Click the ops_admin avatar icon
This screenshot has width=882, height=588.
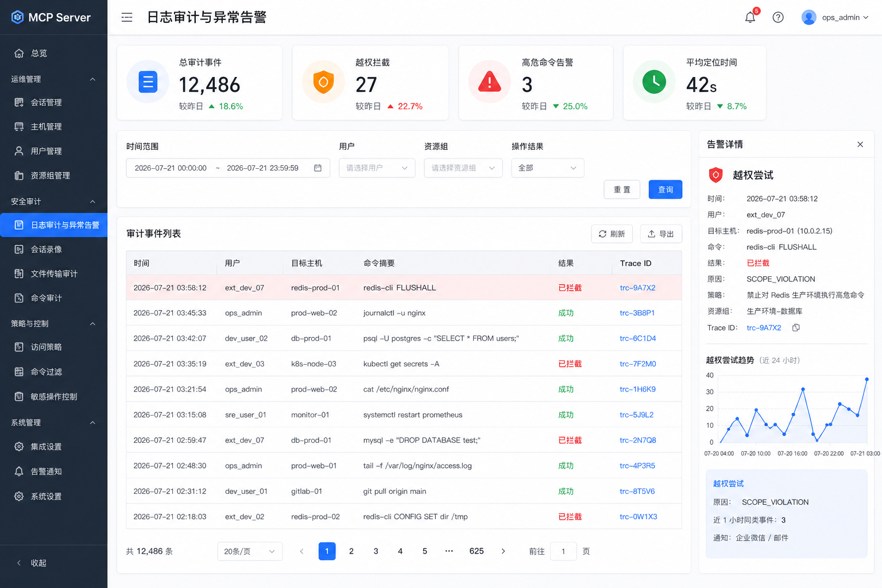point(809,17)
